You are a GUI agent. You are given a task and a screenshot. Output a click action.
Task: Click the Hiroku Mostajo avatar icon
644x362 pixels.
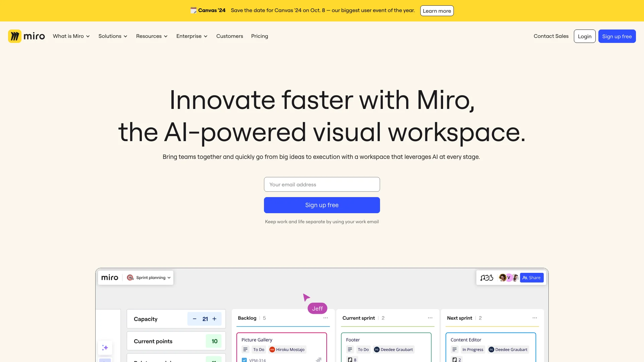(x=272, y=350)
